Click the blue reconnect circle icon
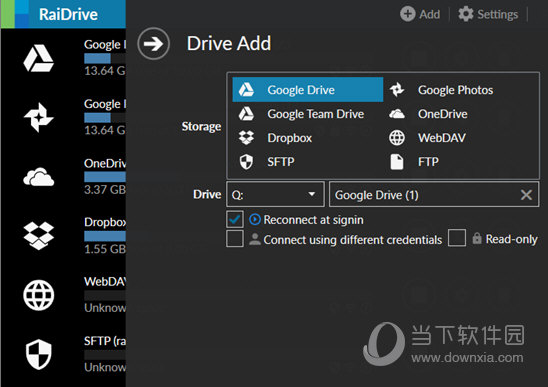Viewport: 548px width, 387px height. point(255,220)
